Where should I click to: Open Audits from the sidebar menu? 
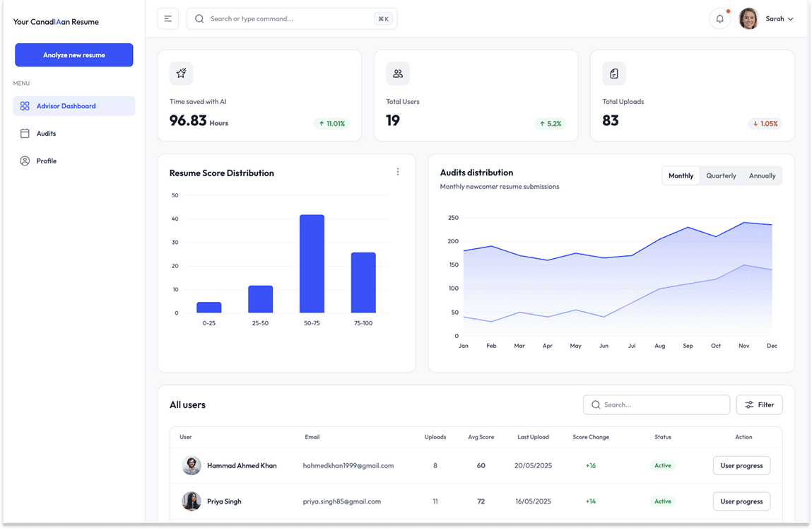[x=46, y=134]
